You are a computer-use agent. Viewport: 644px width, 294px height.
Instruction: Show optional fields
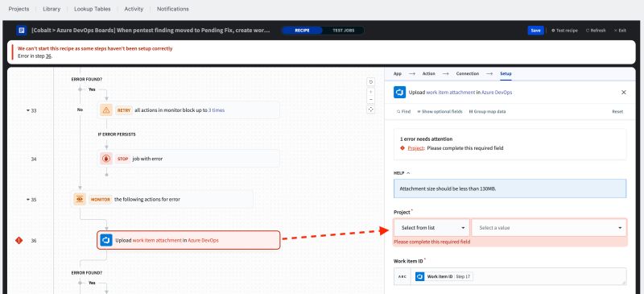440,111
